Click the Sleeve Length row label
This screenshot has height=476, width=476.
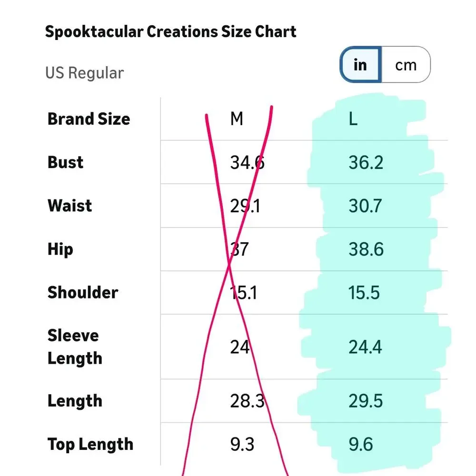(x=74, y=347)
